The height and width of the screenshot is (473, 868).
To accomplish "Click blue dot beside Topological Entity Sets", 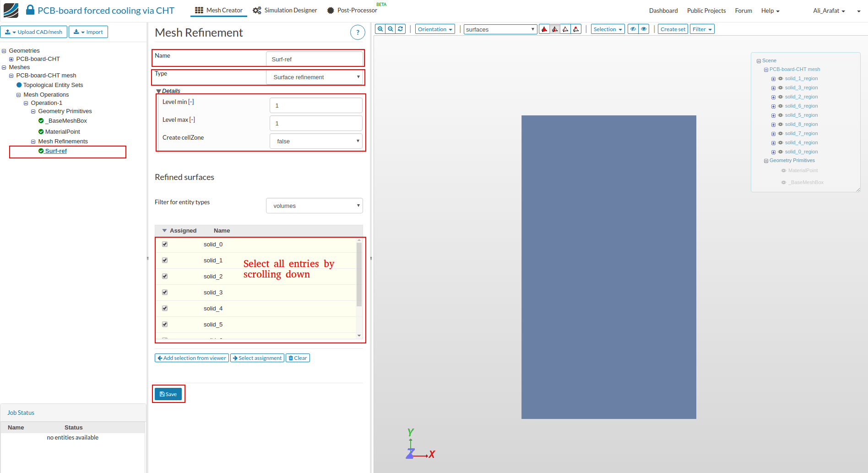I will pyautogui.click(x=19, y=85).
